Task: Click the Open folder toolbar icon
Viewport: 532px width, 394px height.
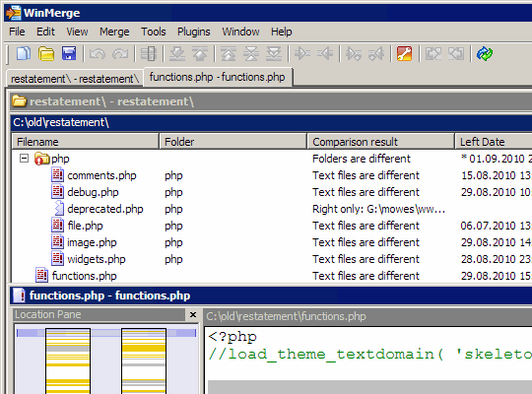Action: point(46,53)
